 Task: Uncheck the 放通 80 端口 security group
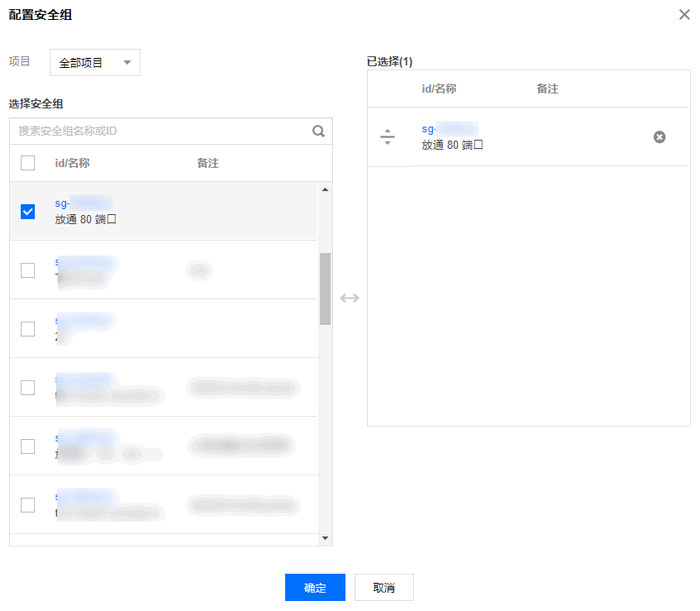(x=28, y=211)
